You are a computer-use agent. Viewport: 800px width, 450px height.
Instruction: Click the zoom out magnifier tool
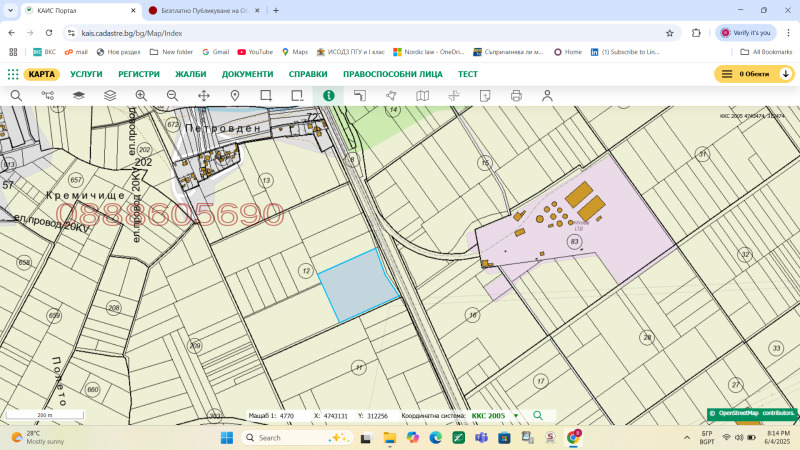(172, 96)
